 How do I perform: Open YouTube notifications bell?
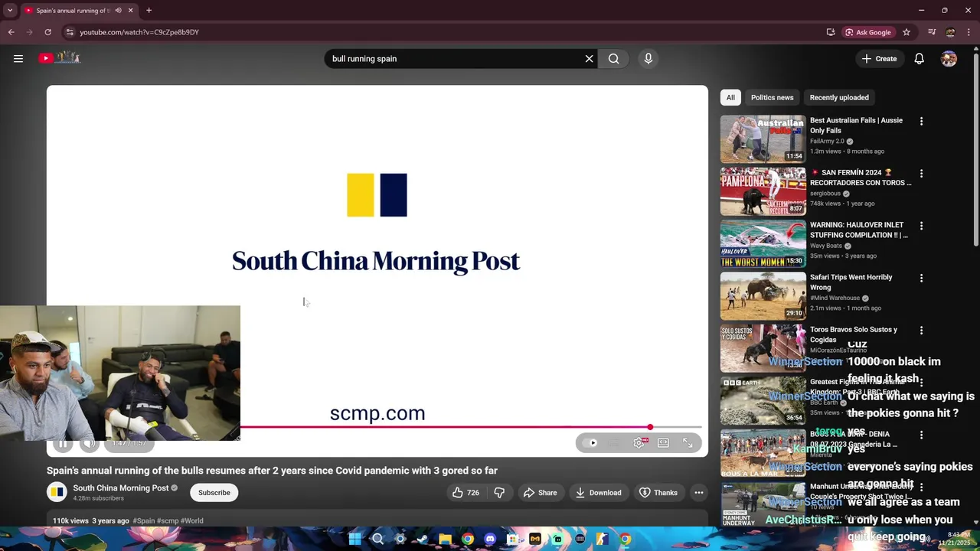tap(919, 58)
